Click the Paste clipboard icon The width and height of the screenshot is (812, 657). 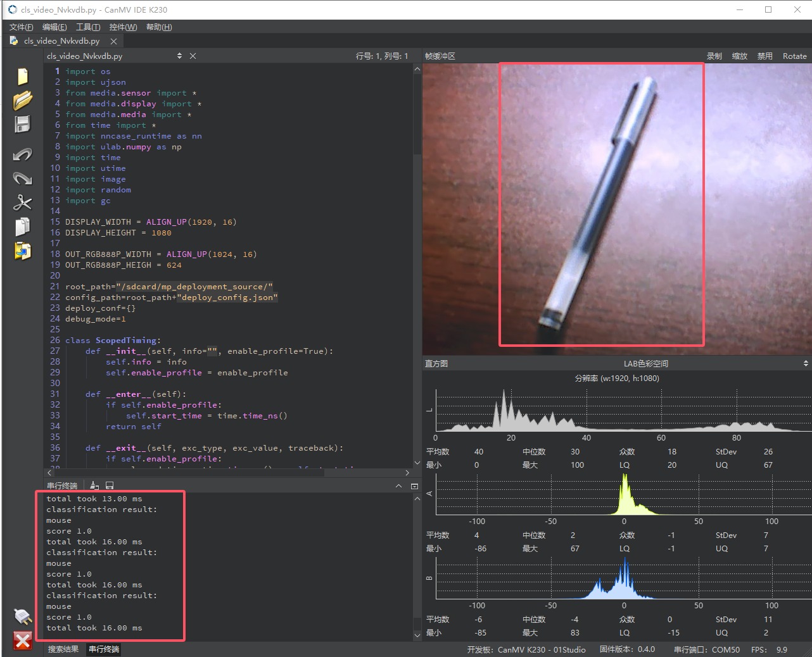coord(23,251)
